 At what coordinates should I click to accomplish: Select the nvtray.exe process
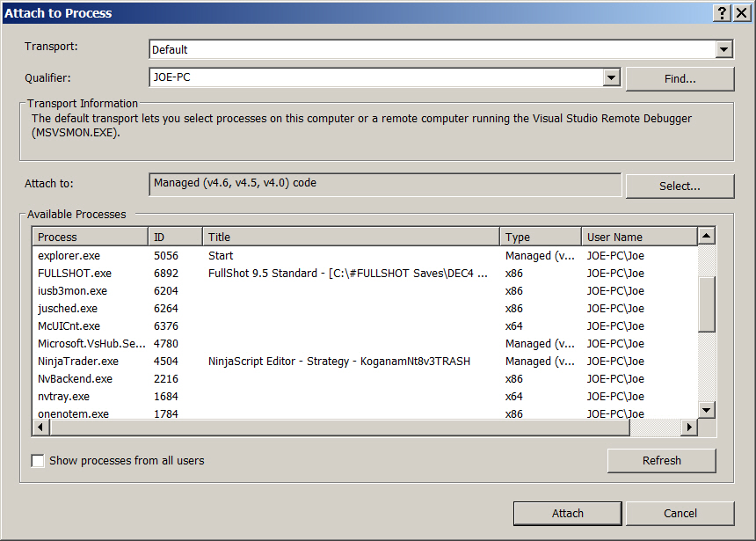pyautogui.click(x=365, y=396)
